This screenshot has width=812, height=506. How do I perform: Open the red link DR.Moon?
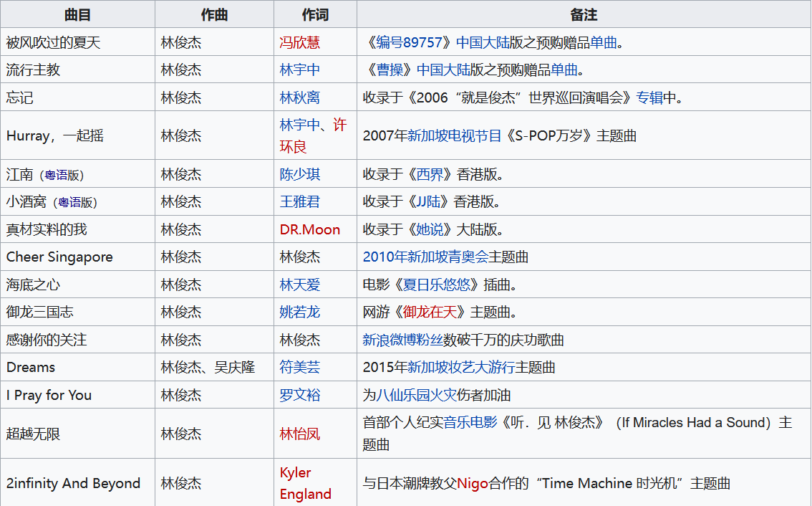click(x=309, y=229)
